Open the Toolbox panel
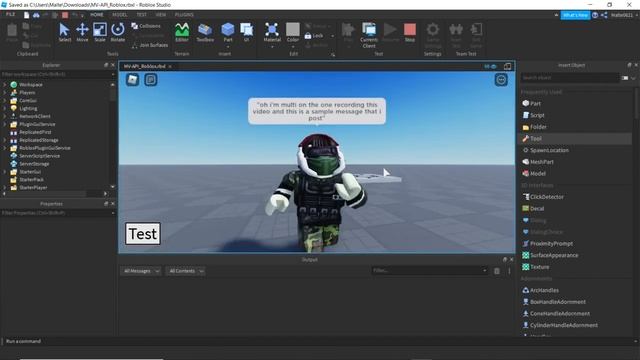The height and width of the screenshot is (360, 640). [205, 32]
